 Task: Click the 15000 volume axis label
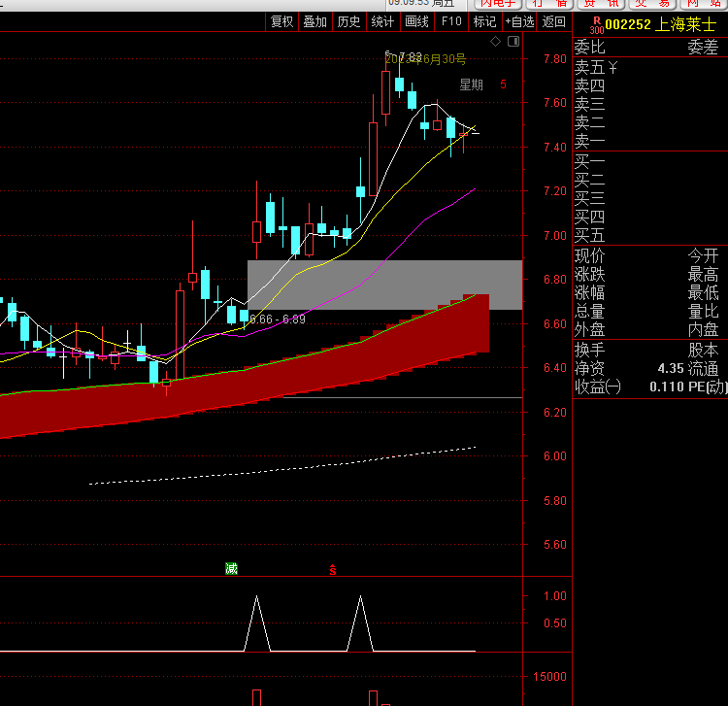pos(549,677)
